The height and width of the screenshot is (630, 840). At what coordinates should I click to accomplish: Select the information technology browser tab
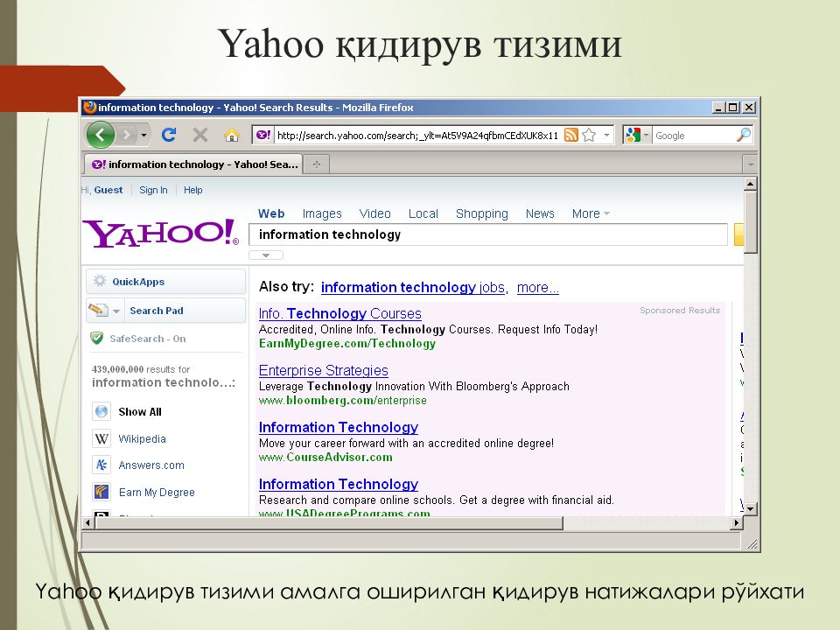(x=192, y=164)
